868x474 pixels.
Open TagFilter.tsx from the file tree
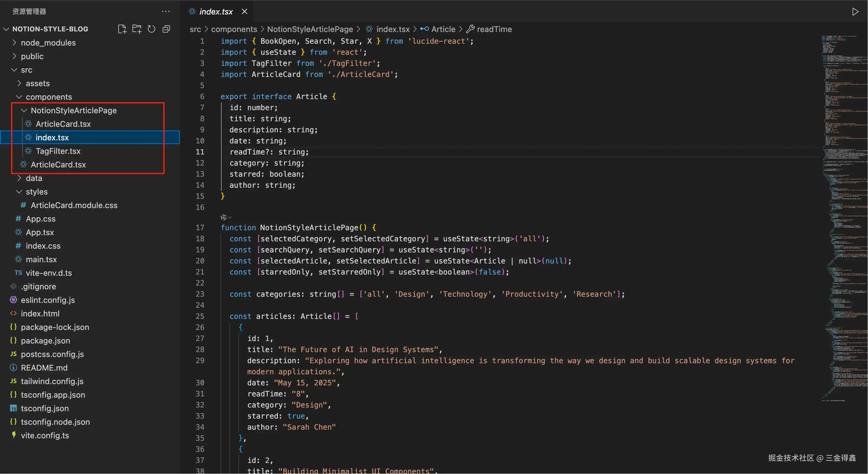pyautogui.click(x=58, y=151)
